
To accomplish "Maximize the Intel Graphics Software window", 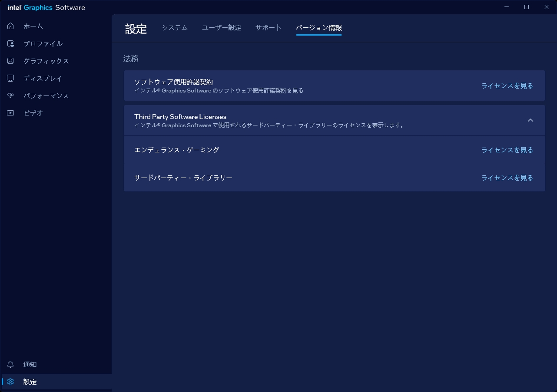I will pos(527,7).
